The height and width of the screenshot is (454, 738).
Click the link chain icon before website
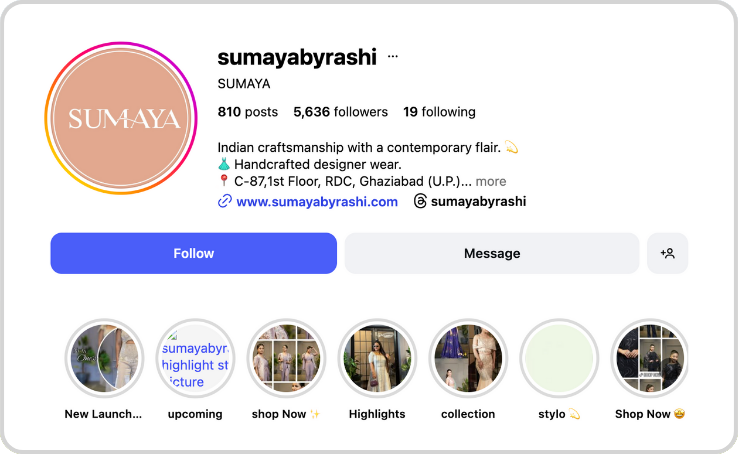click(x=225, y=201)
